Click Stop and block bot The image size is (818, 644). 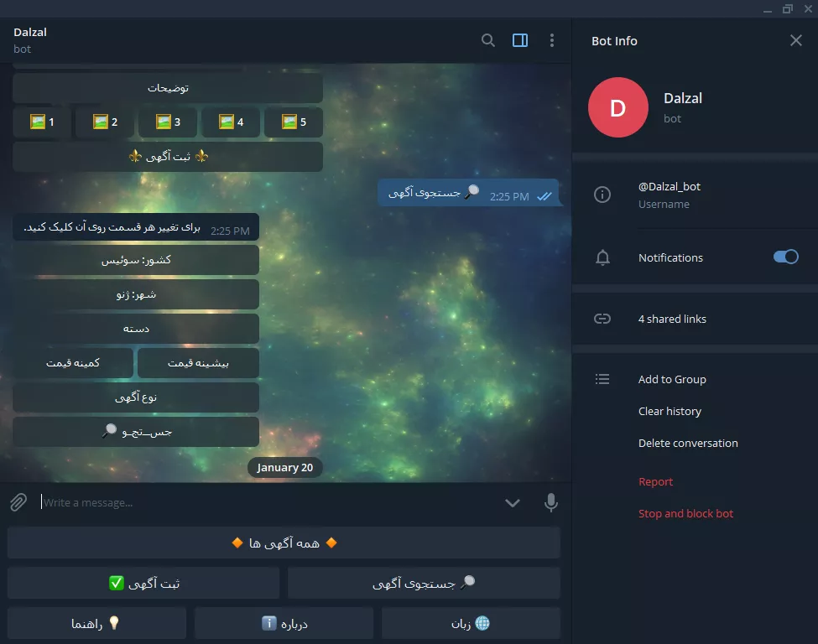pos(685,513)
